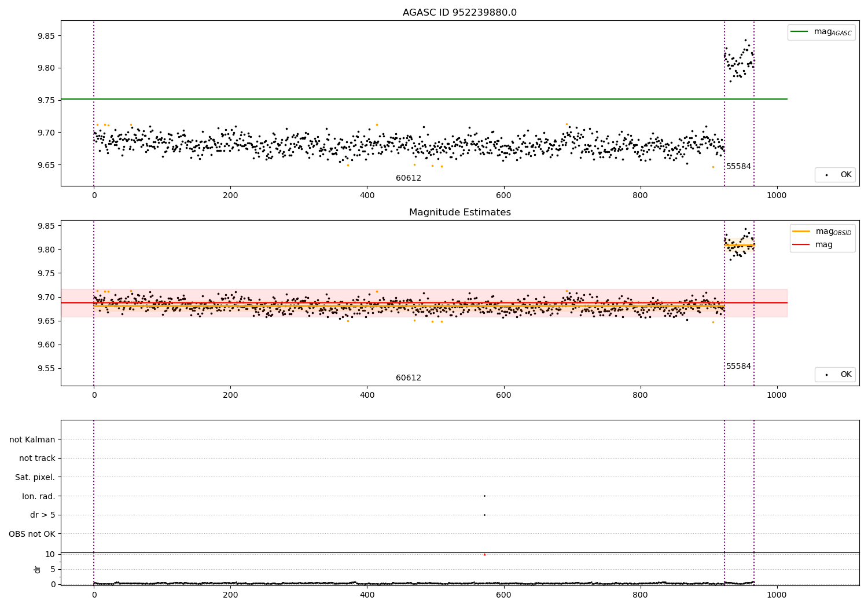Select the orange mag OBSID legend entry
The image size is (868, 608).
pos(822,232)
